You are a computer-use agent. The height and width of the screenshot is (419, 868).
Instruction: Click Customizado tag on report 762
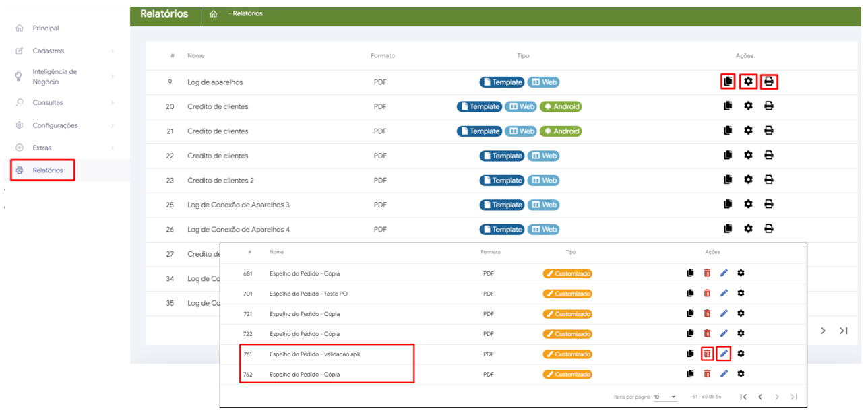567,375
